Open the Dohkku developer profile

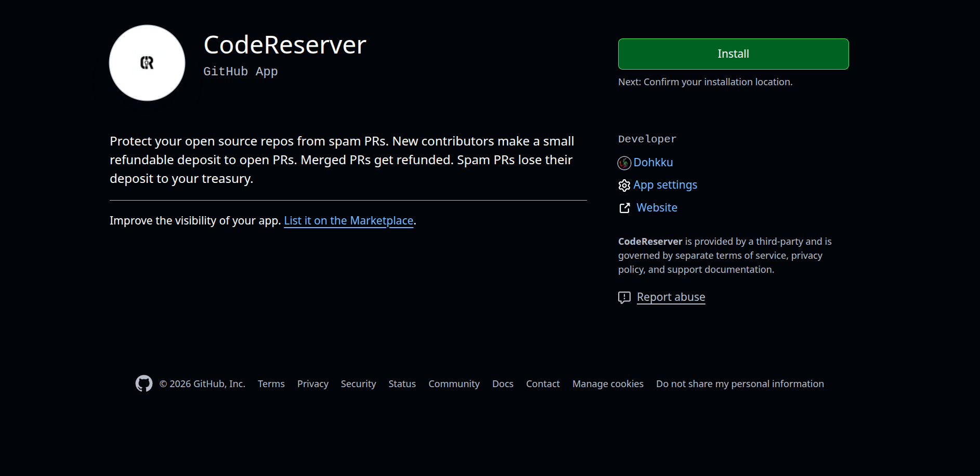pyautogui.click(x=653, y=162)
